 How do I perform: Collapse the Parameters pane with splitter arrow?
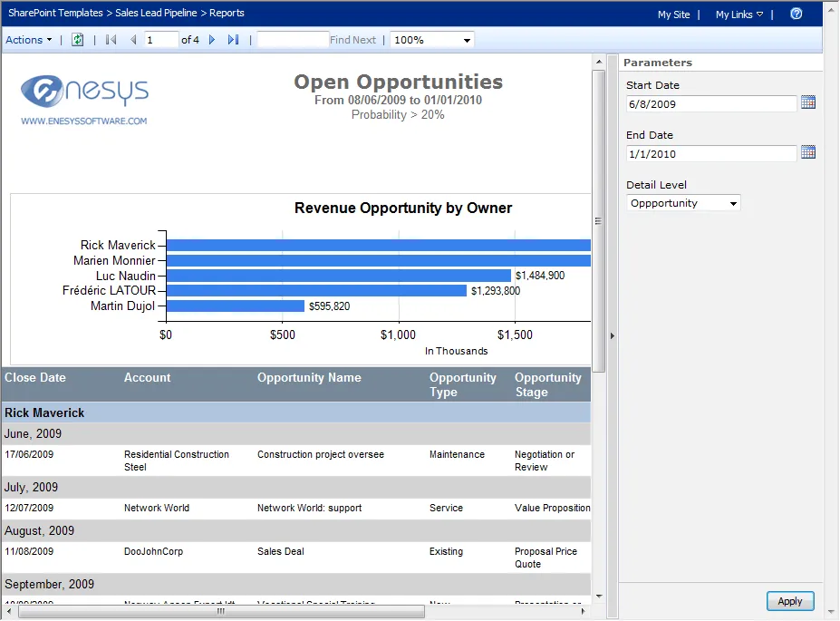[612, 335]
